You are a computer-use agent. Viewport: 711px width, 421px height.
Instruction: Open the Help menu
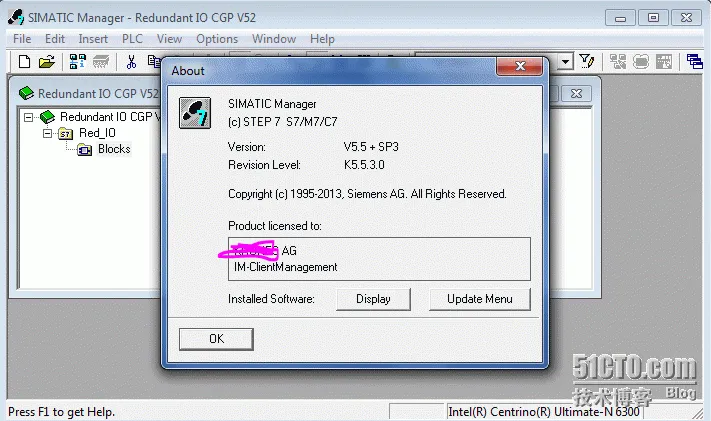tap(322, 39)
